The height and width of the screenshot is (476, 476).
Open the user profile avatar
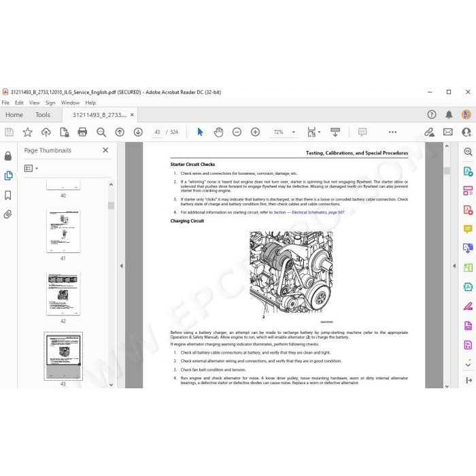tap(466, 114)
